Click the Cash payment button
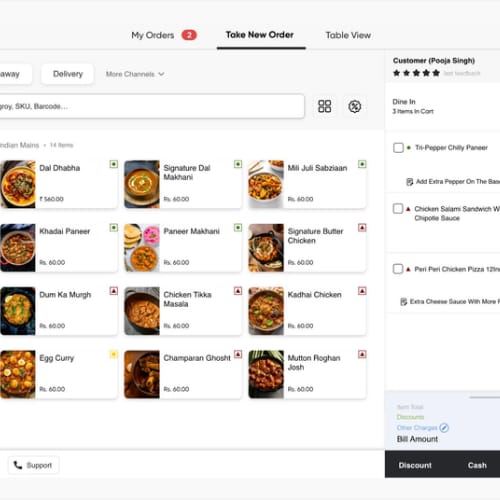Viewport: 500px width, 500px height. point(477,465)
